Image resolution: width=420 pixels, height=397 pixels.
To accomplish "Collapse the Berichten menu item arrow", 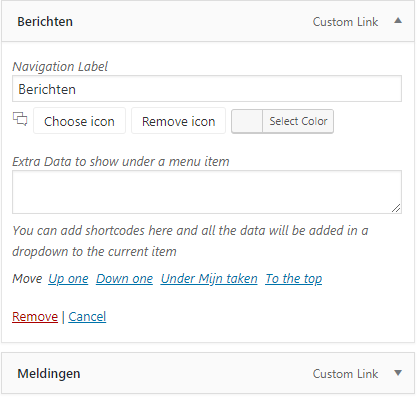I will [398, 21].
